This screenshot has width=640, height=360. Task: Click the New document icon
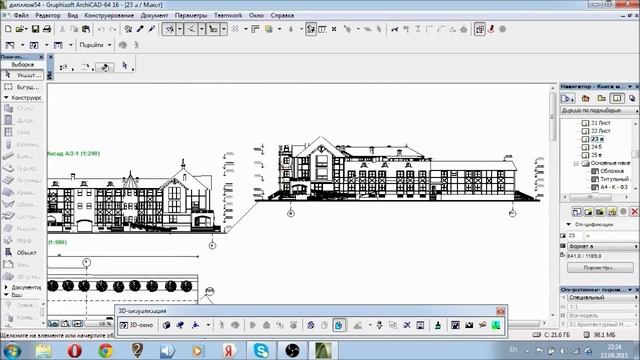pos(8,29)
